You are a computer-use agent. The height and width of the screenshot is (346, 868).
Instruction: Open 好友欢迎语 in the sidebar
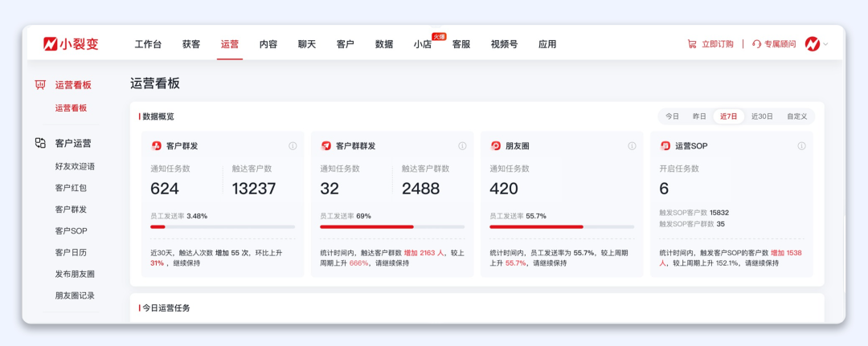[x=75, y=166]
